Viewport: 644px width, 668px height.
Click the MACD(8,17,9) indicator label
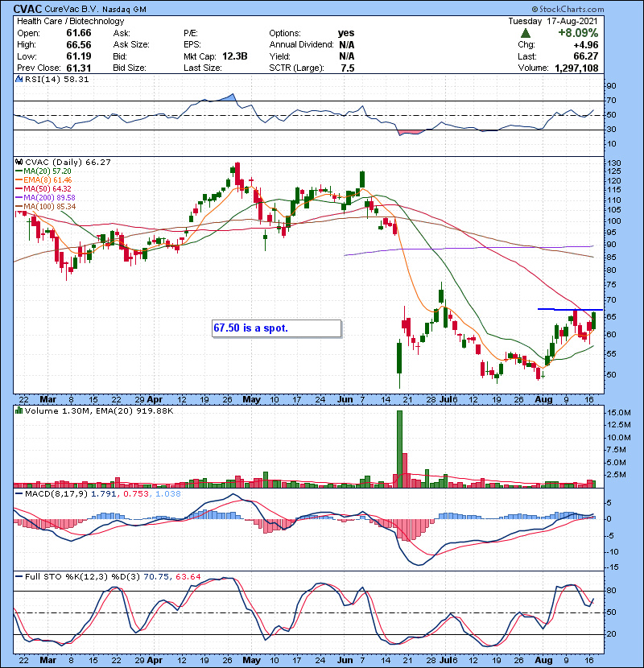tap(56, 494)
